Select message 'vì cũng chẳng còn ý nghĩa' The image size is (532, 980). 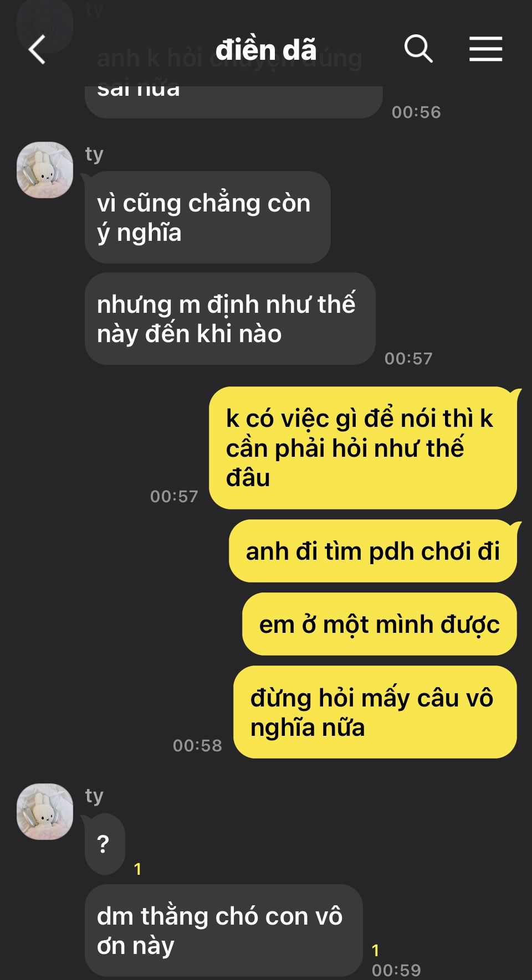point(208,218)
